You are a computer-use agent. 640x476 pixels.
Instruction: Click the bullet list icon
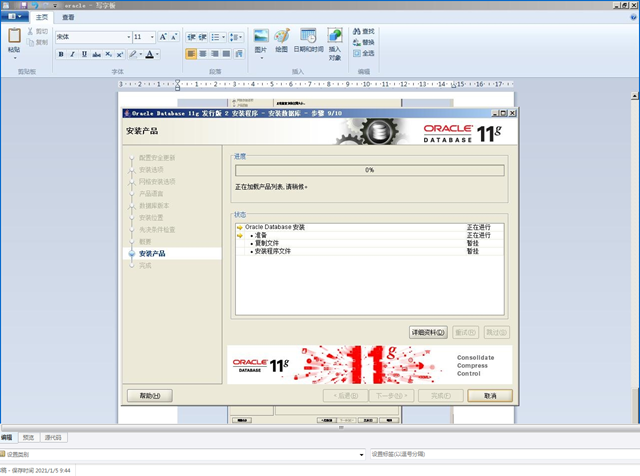point(215,37)
